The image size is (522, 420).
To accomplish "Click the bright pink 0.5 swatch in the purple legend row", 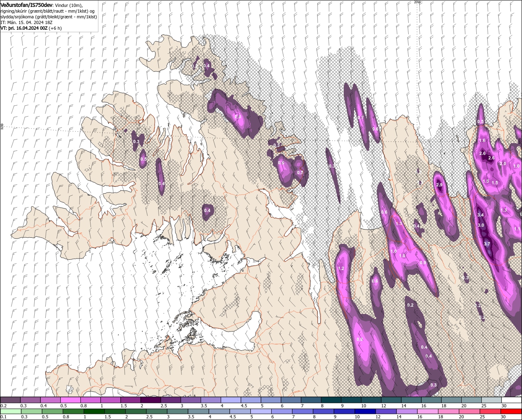I will 71,400.
